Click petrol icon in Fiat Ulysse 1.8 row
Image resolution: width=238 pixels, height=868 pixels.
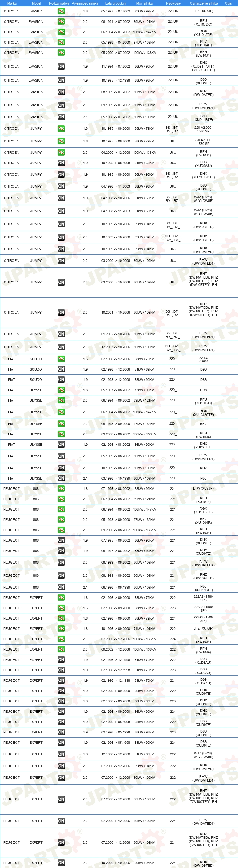(x=61, y=390)
